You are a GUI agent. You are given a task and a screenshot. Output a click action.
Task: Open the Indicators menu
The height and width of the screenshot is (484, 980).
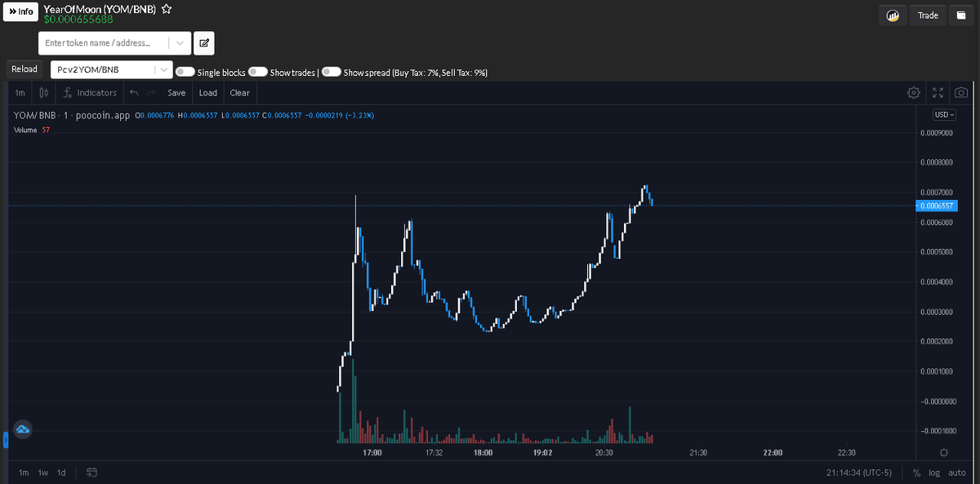coord(90,93)
